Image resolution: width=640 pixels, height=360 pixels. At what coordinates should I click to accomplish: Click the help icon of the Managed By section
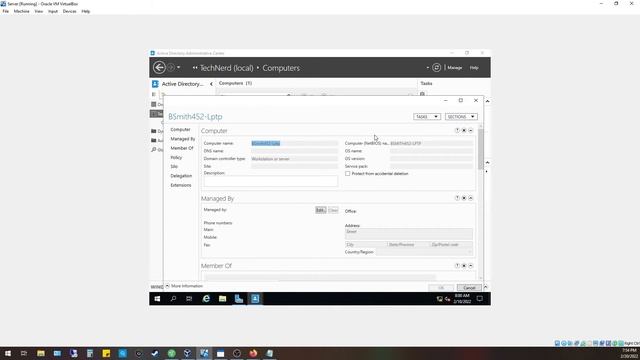tap(457, 198)
